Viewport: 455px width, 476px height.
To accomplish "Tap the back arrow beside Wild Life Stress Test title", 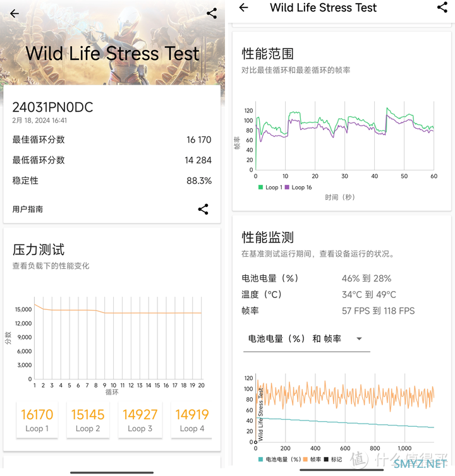I will (244, 8).
